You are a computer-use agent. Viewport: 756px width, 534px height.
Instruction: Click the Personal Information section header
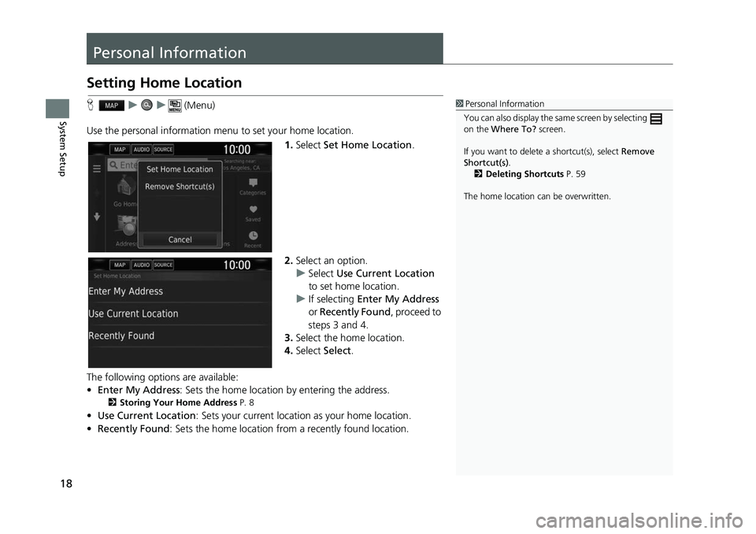click(x=265, y=49)
